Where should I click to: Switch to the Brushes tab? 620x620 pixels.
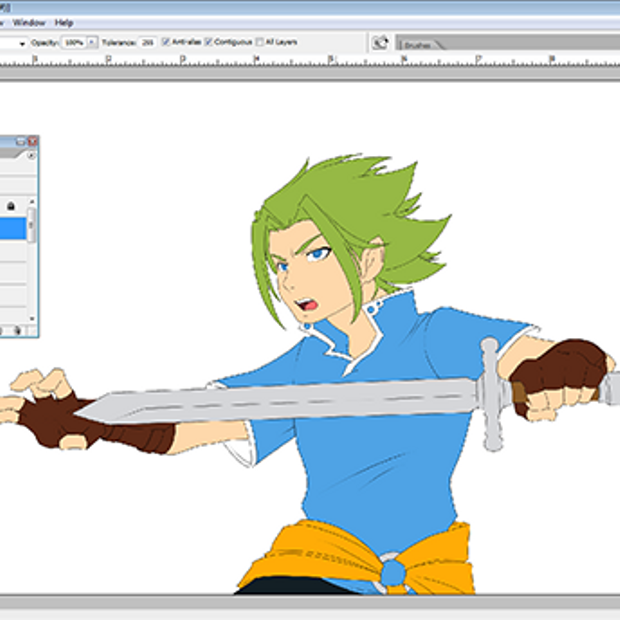coord(418,46)
